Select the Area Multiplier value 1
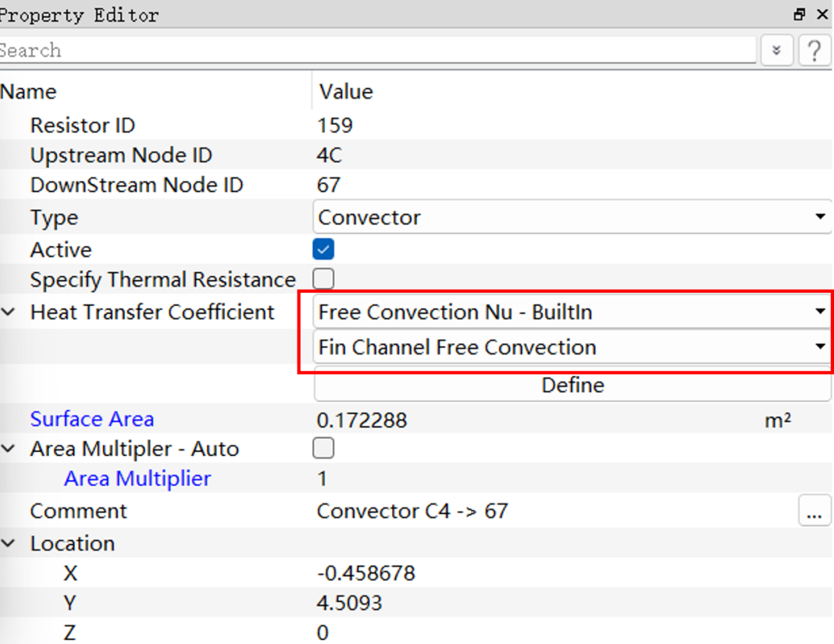This screenshot has width=834, height=644. [323, 479]
